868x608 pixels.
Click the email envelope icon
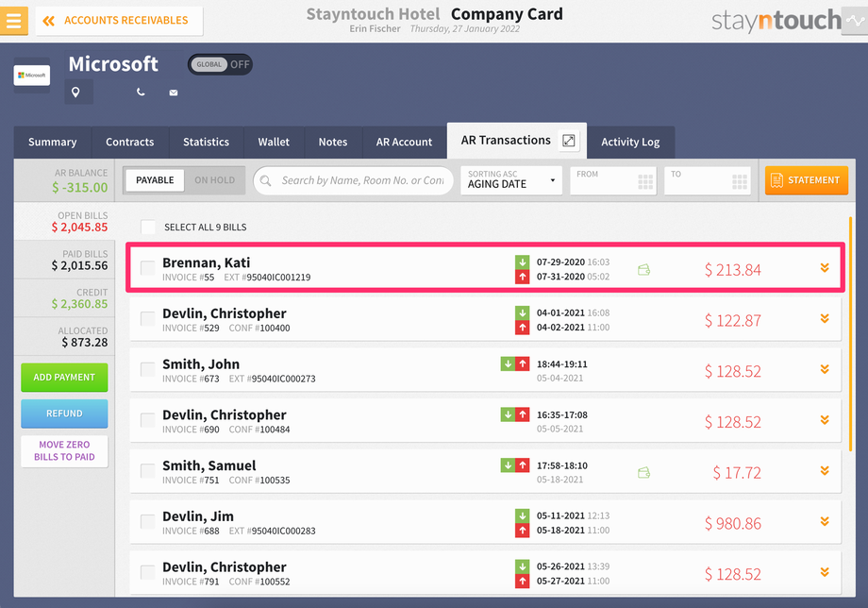(174, 93)
